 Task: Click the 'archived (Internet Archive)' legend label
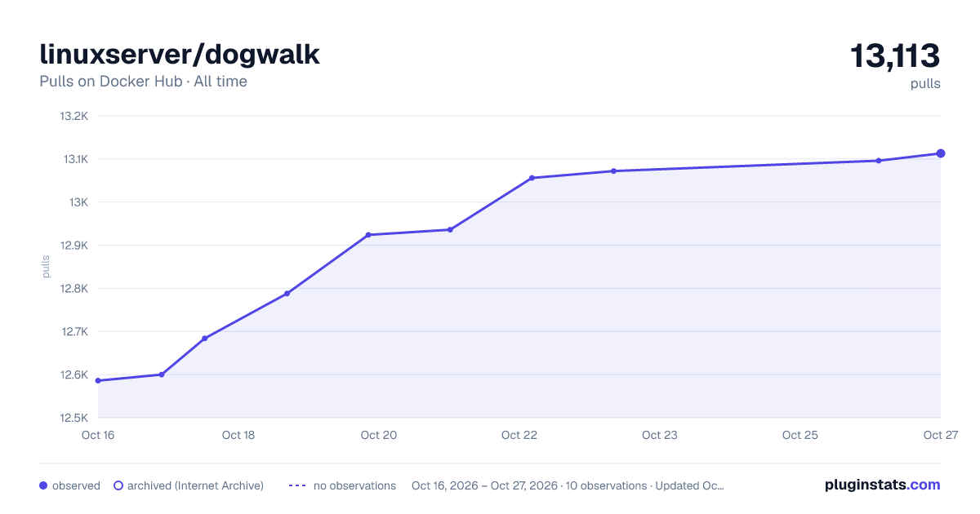pyautogui.click(x=195, y=485)
